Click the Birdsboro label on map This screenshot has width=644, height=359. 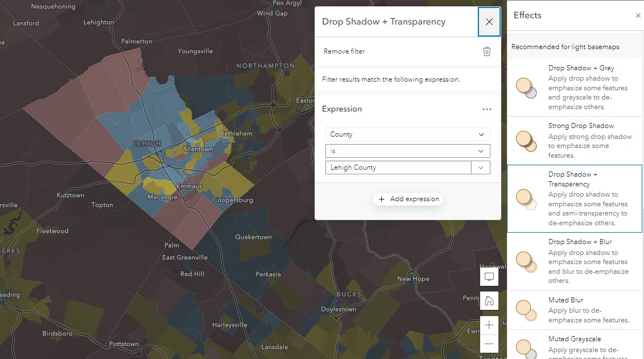coord(57,333)
